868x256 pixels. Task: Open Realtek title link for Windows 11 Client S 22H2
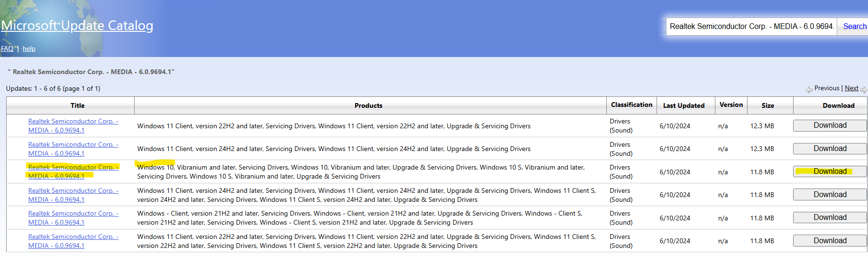[73, 241]
